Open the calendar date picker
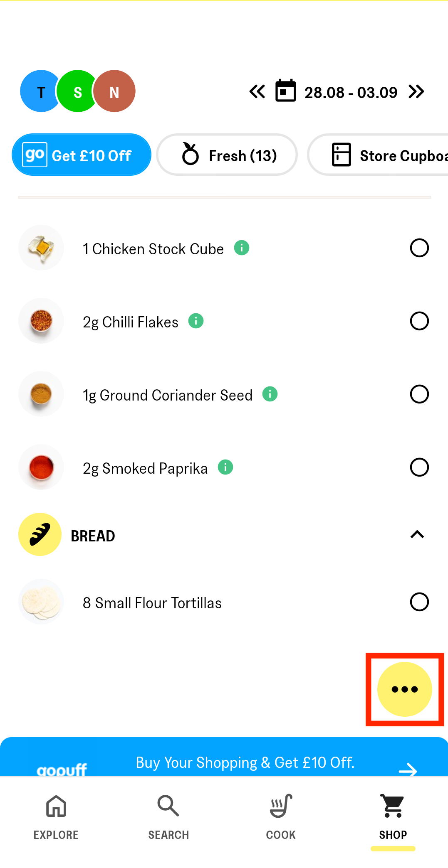The height and width of the screenshot is (868, 448). 286,91
